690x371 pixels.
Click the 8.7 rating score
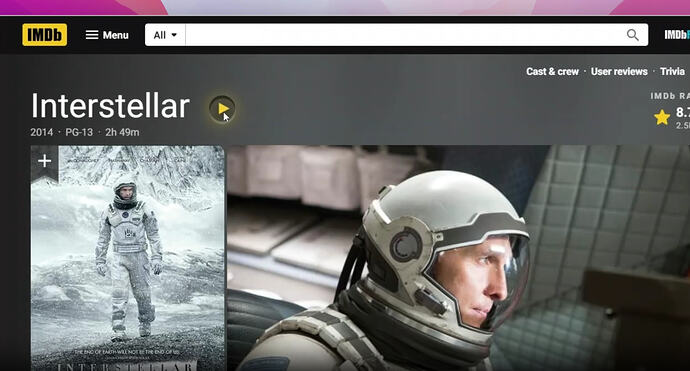pos(683,112)
